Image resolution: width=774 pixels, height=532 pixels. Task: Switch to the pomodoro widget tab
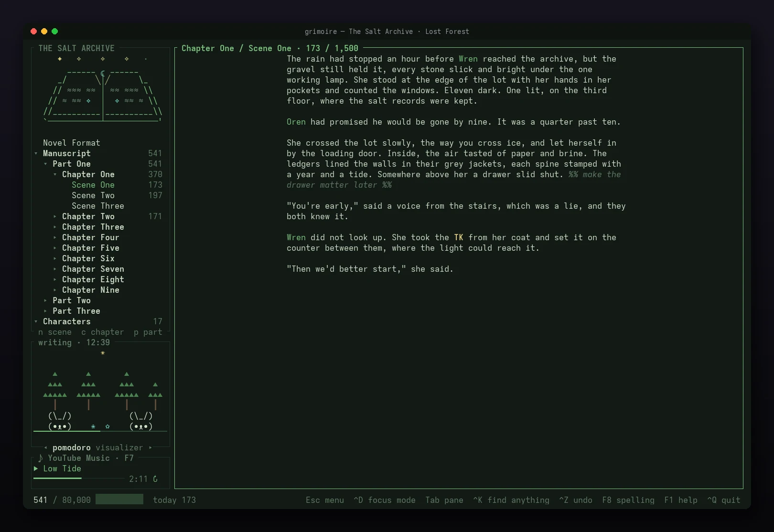[72, 447]
